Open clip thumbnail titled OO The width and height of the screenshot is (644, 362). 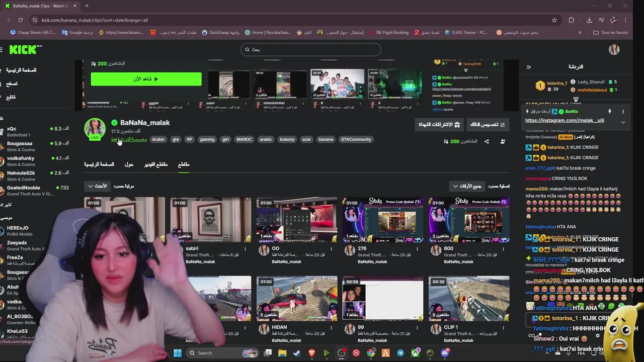click(x=297, y=220)
